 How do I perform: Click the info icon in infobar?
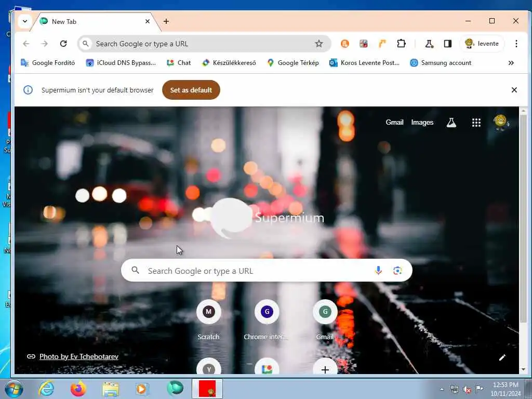pos(28,90)
